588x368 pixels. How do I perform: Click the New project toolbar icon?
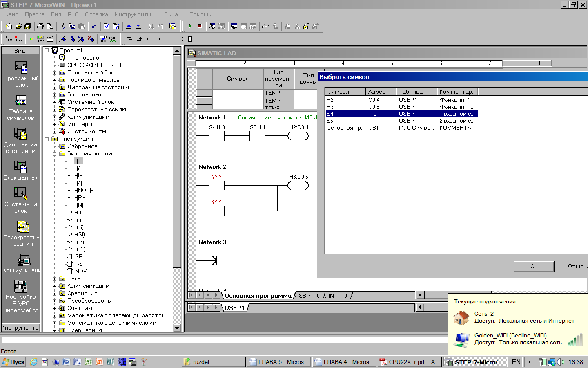[9, 26]
